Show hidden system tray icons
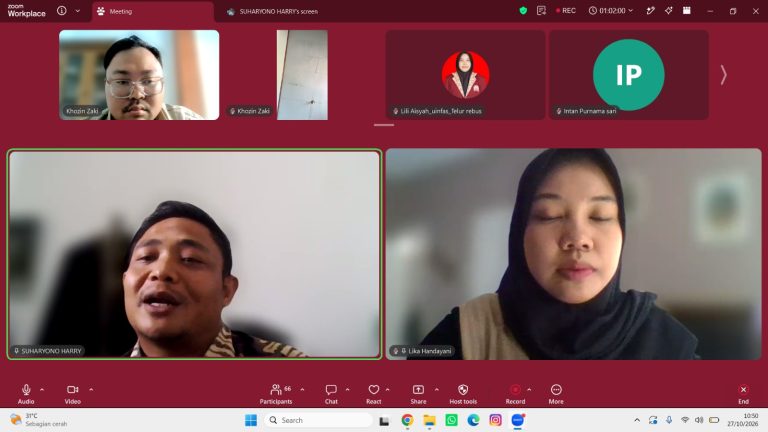The height and width of the screenshot is (432, 768). (637, 420)
